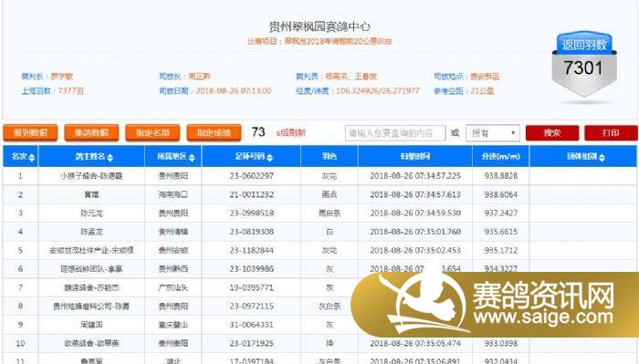Click the dropdown arrow beside 所有

click(x=513, y=133)
